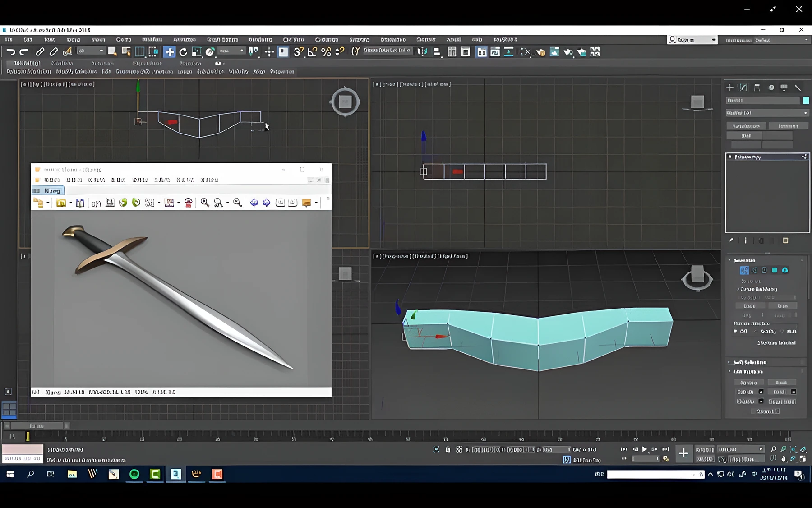Switch to the Modify command panel tab
This screenshot has width=812, height=508.
(743, 88)
